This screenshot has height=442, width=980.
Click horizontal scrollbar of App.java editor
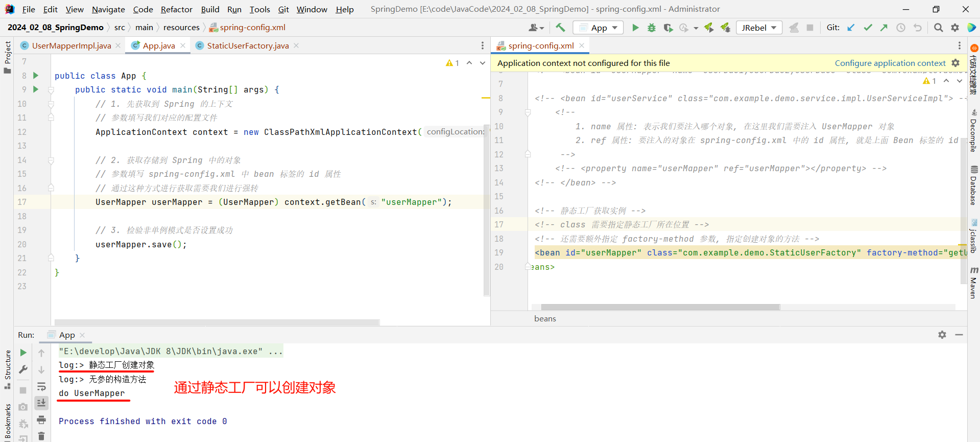[217, 322]
